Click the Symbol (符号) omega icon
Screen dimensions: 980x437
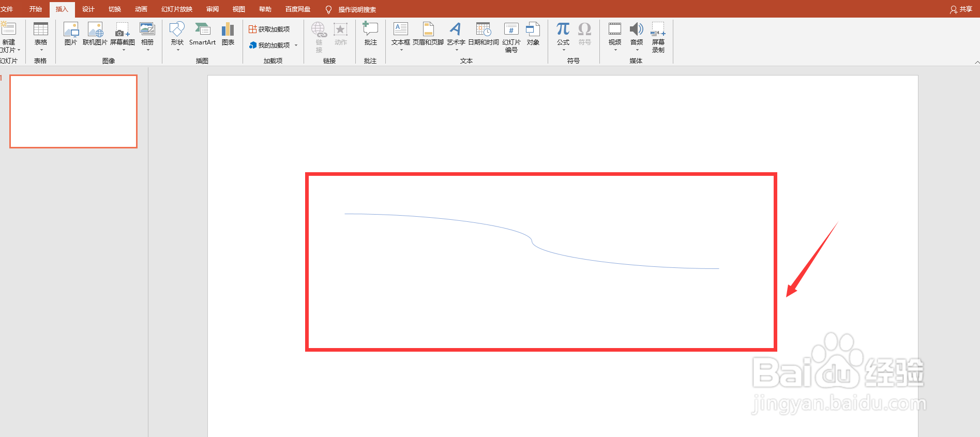[x=585, y=28]
